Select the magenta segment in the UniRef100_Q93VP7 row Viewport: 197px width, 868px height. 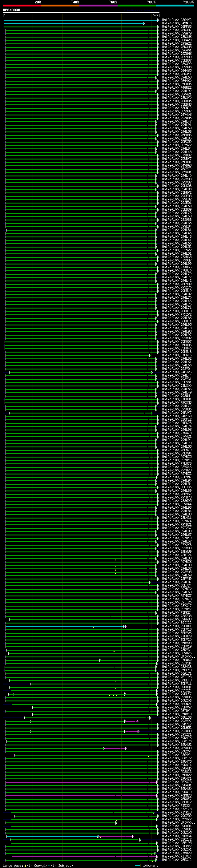point(132,721)
